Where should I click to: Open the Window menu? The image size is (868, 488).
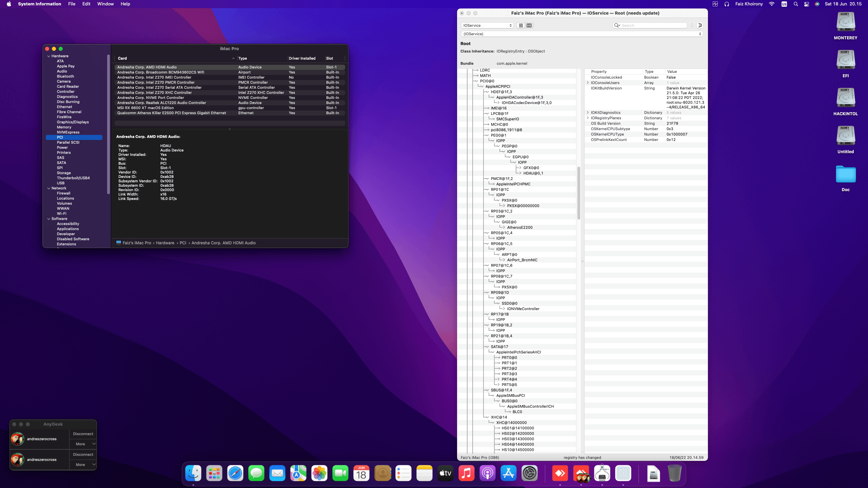[x=105, y=4]
